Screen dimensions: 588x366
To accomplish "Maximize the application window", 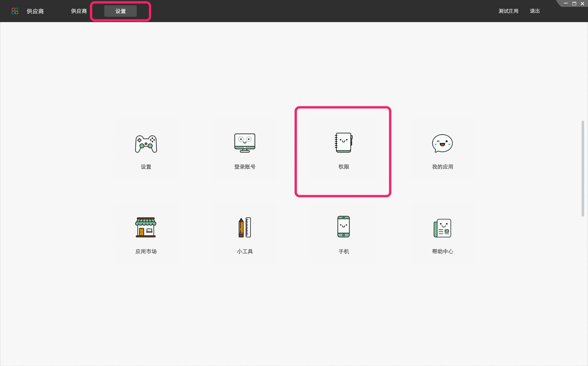I will (x=574, y=4).
